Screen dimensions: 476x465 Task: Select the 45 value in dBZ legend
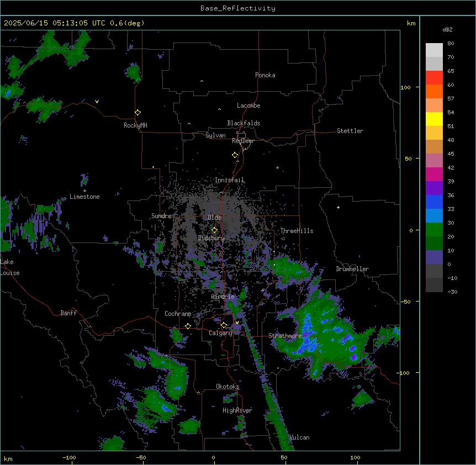pos(451,154)
